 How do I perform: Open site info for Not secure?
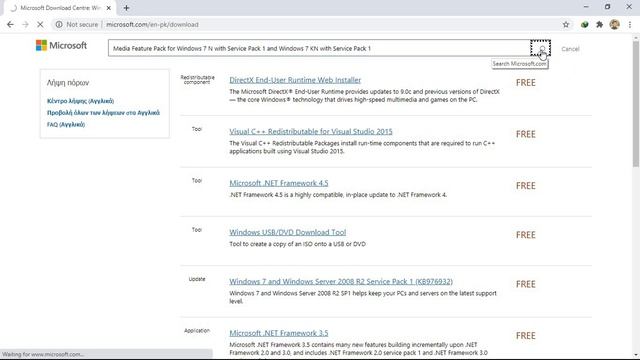(x=77, y=24)
